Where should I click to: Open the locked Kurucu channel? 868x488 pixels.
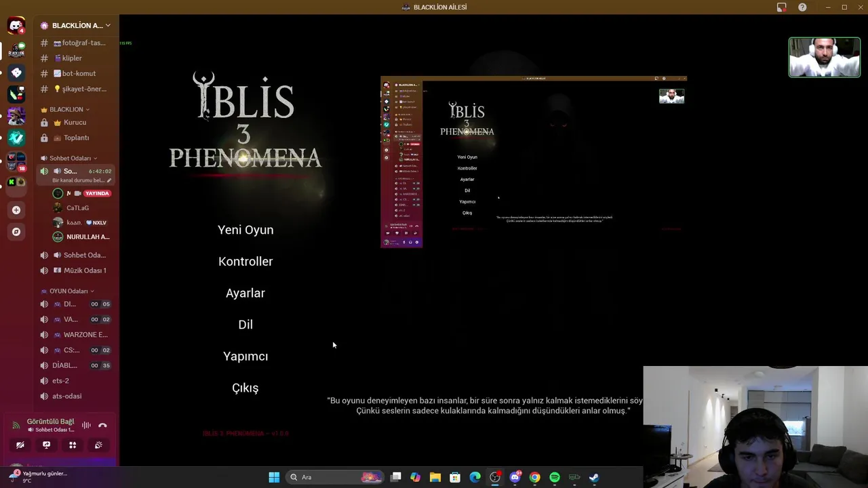coord(76,123)
